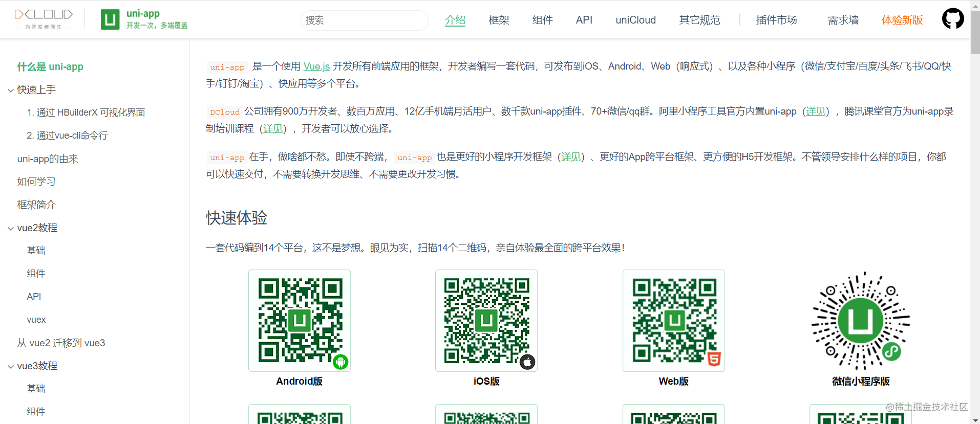
Task: Click the 微信小程序版 label
Action: click(x=861, y=381)
